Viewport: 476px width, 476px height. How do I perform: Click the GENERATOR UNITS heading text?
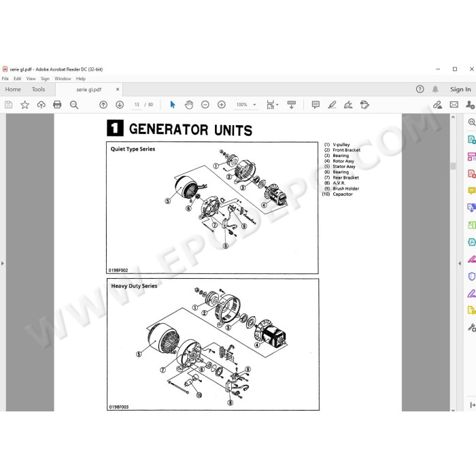[190, 130]
